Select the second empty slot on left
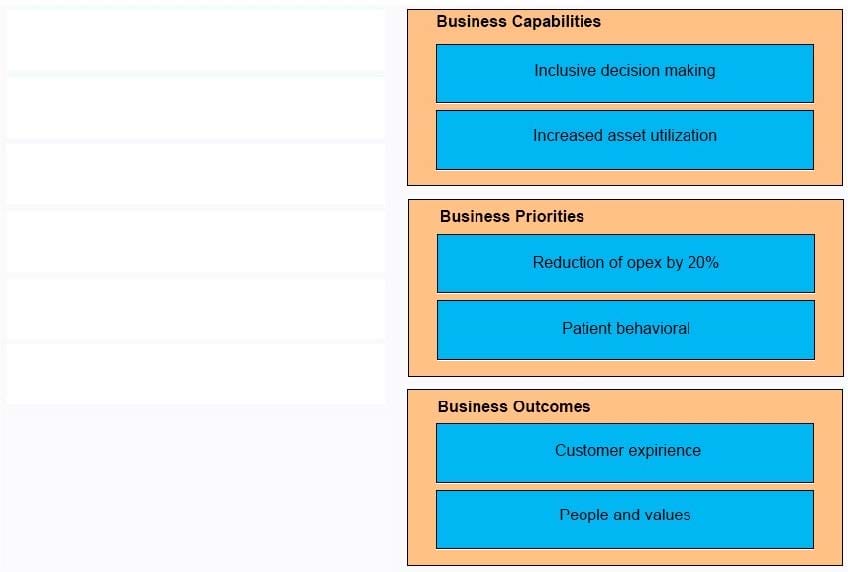The width and height of the screenshot is (848, 572). 196,107
